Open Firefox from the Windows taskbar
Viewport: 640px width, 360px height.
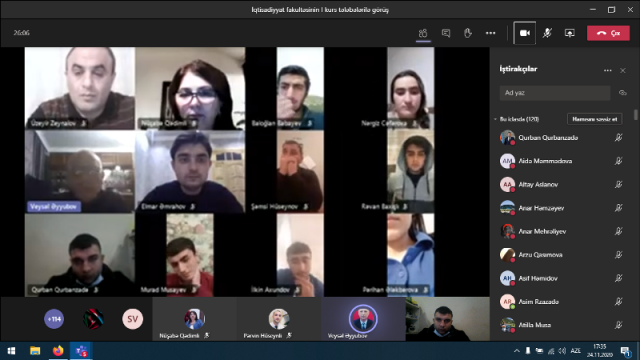[x=58, y=351]
